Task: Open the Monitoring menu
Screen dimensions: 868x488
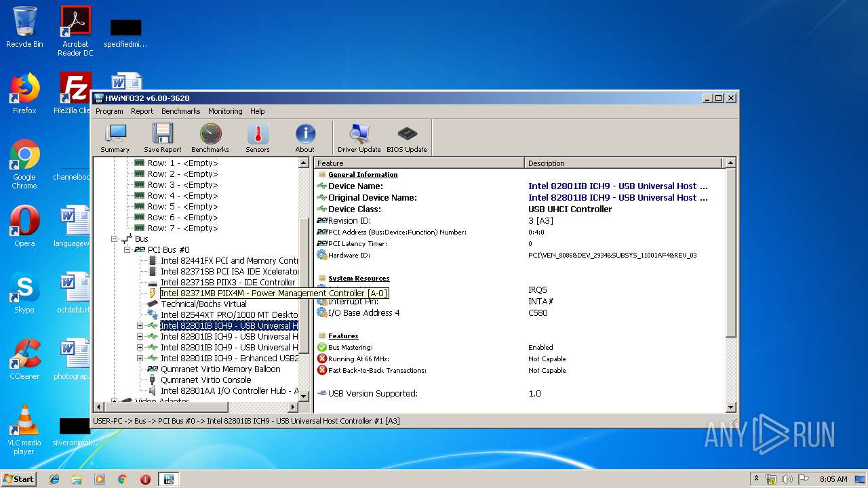Action: click(225, 111)
